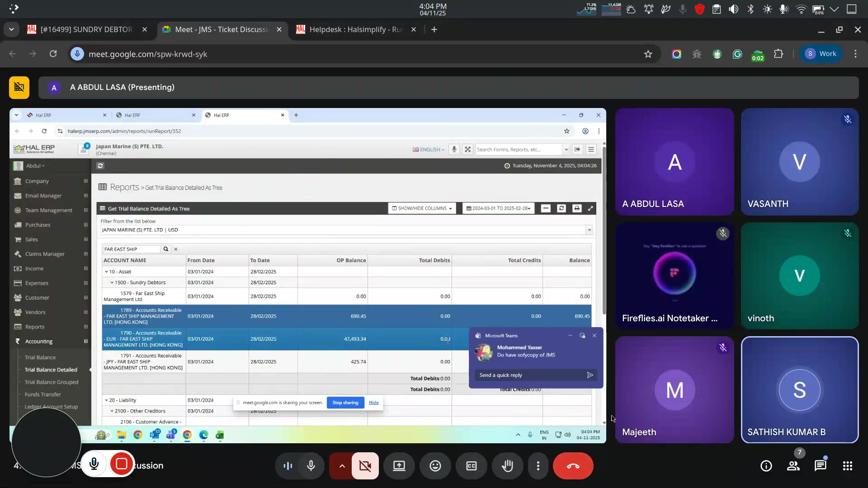Show the people list with 7 participants
The height and width of the screenshot is (488, 868).
coord(793,466)
